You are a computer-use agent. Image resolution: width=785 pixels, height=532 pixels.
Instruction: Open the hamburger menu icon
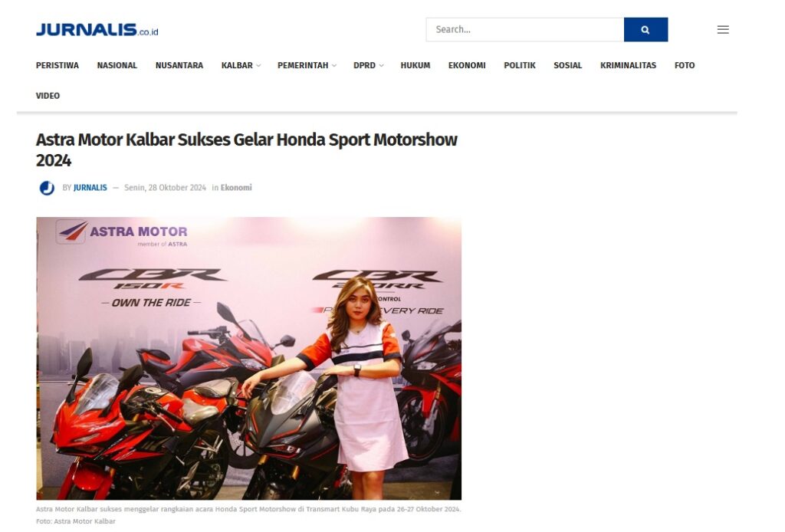click(722, 30)
